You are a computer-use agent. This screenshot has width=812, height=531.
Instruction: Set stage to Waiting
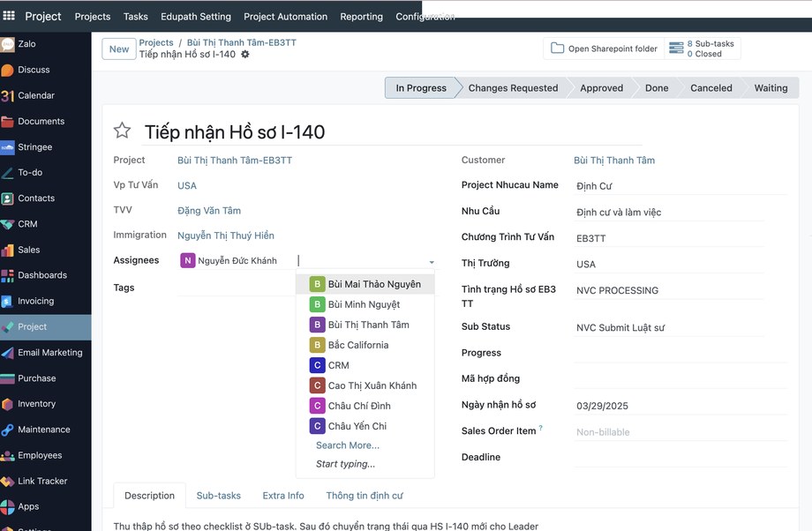point(771,88)
